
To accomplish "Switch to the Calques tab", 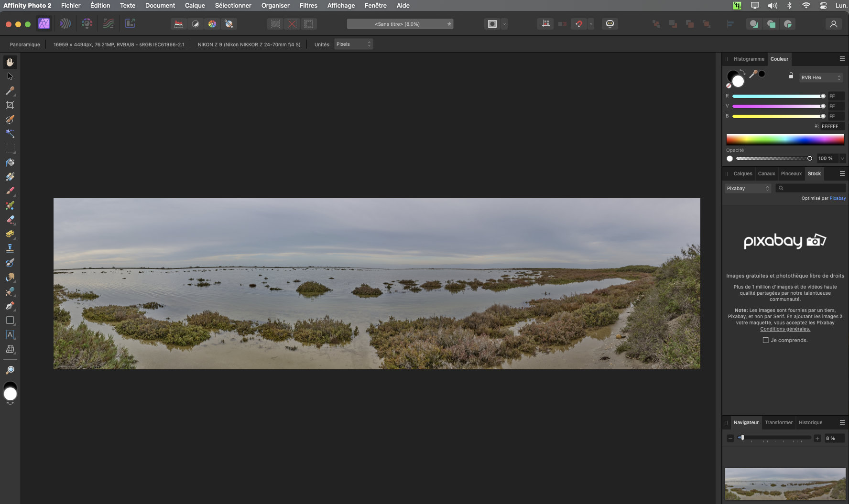I will (x=742, y=173).
